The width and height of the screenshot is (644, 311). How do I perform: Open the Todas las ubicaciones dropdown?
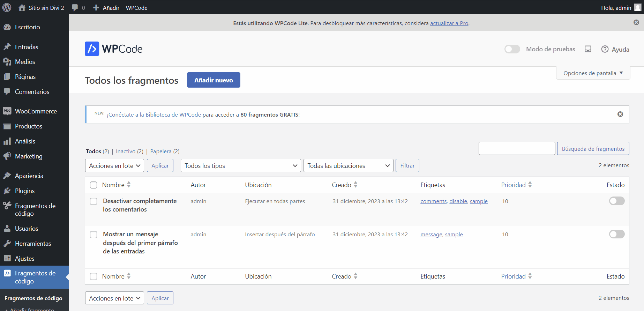point(348,166)
